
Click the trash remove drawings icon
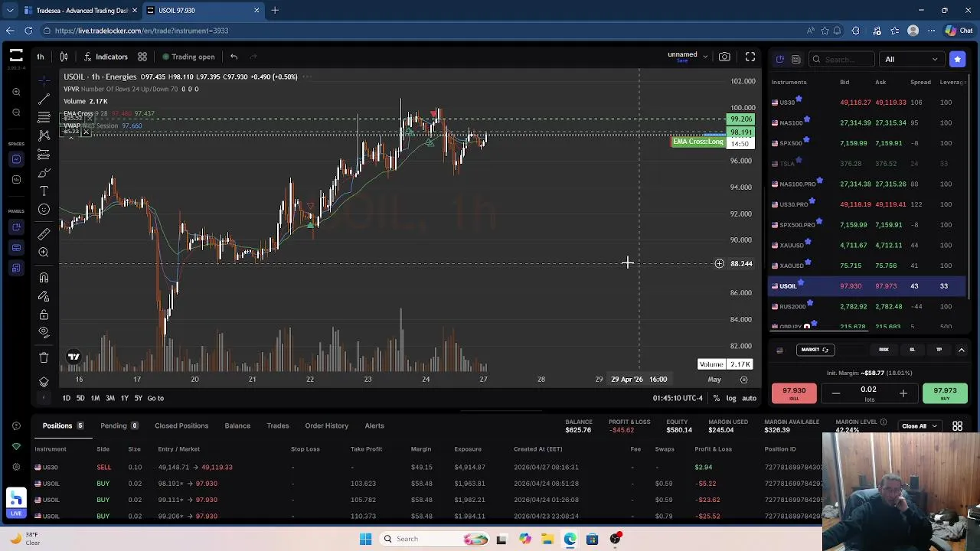click(44, 357)
